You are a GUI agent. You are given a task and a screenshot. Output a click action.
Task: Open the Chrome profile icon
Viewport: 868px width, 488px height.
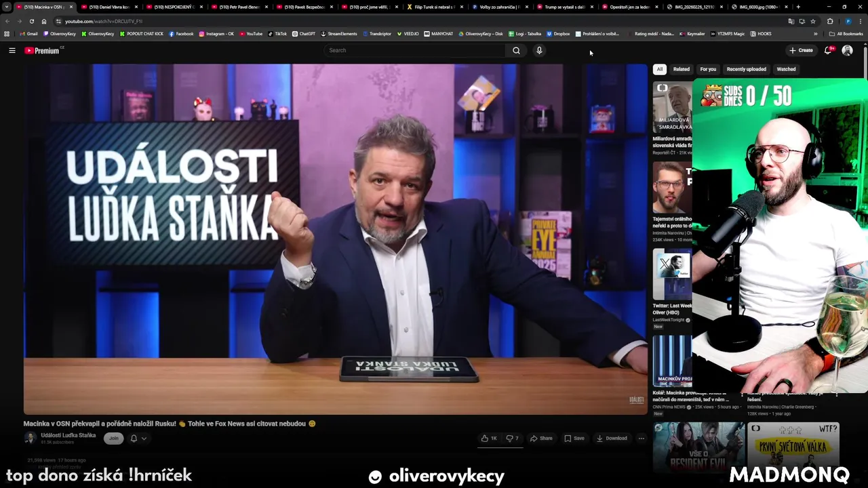(x=848, y=21)
